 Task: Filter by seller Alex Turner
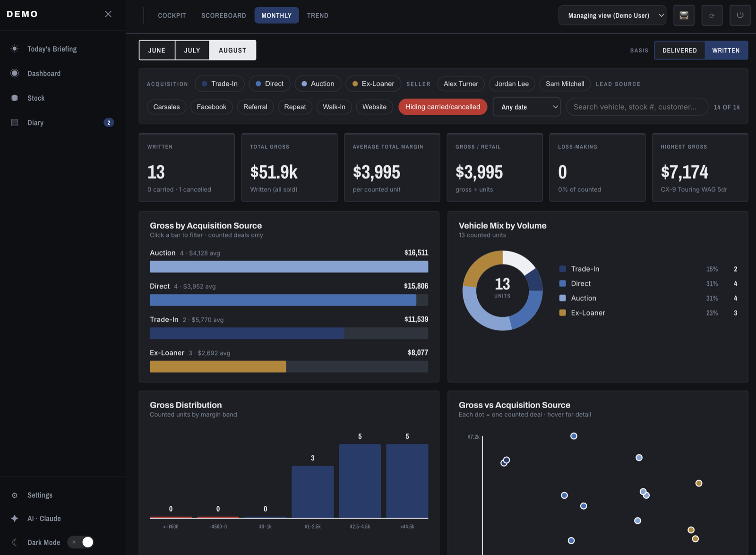pyautogui.click(x=461, y=84)
